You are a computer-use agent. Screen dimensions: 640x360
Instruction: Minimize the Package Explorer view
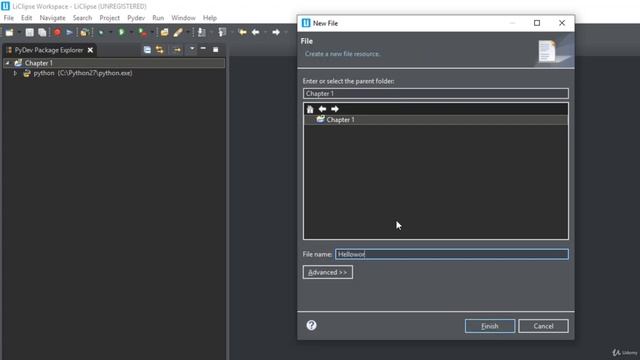203,49
